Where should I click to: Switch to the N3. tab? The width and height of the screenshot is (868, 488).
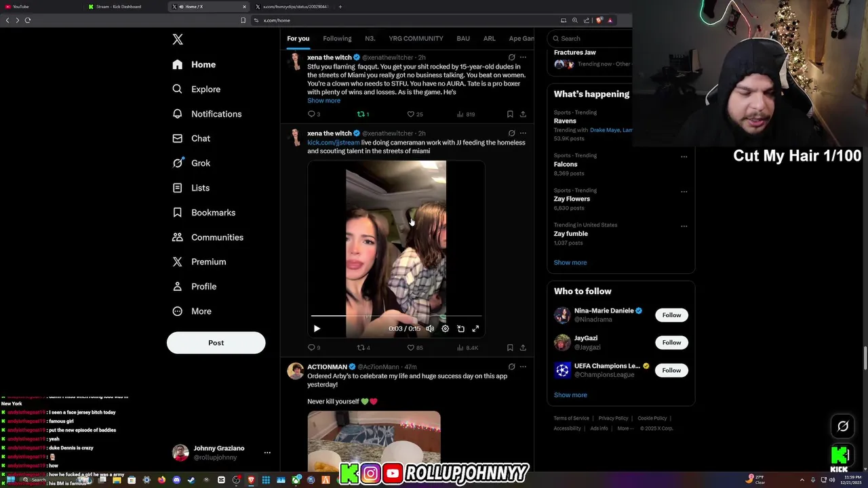[x=370, y=39]
